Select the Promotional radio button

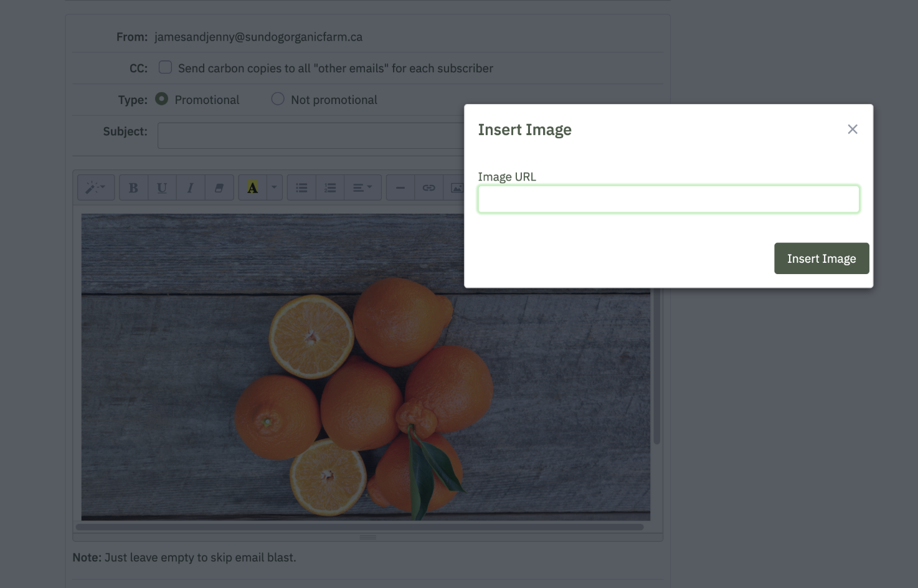(x=161, y=99)
